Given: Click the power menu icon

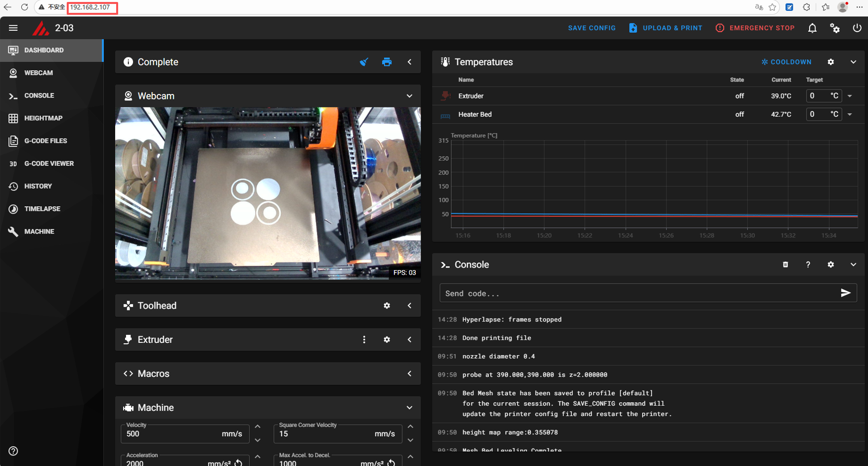Looking at the screenshot, I should coord(857,28).
